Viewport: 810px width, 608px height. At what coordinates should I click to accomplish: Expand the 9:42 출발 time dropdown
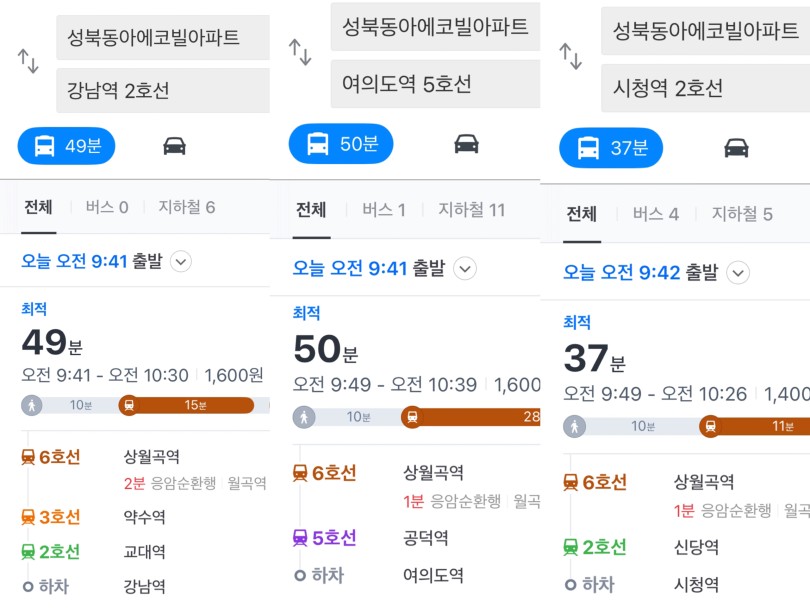click(738, 273)
